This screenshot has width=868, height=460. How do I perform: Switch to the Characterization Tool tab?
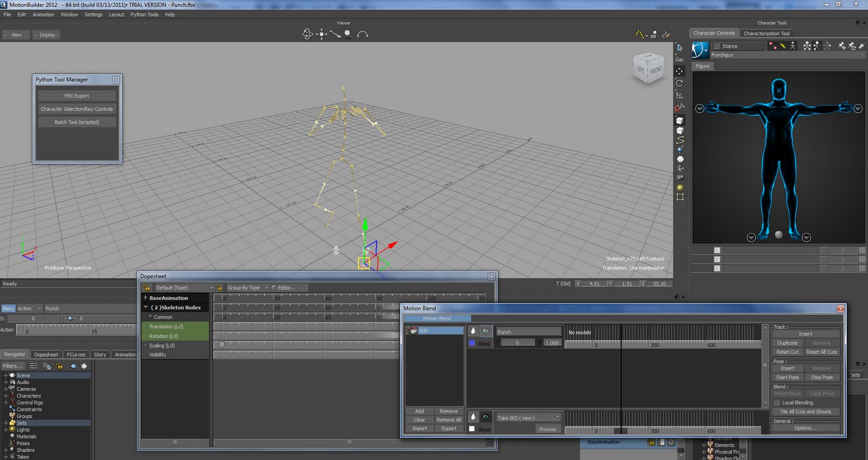(767, 33)
